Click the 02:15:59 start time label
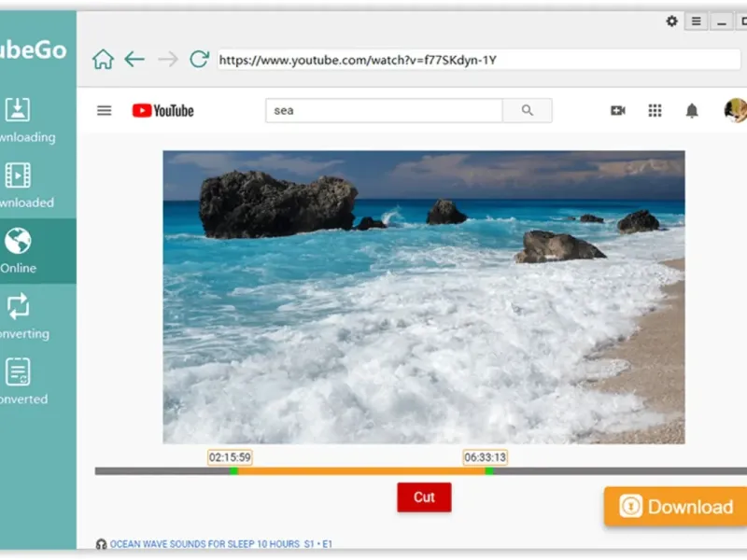 (x=230, y=457)
